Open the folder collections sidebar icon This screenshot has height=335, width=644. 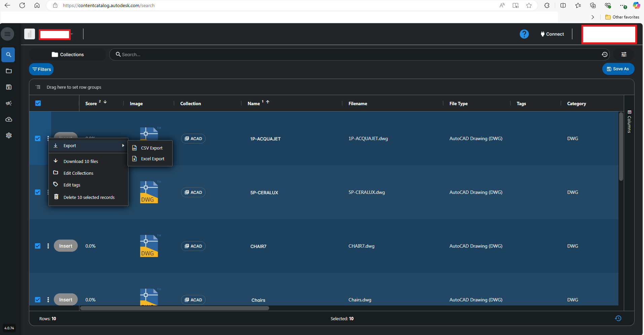pyautogui.click(x=9, y=71)
